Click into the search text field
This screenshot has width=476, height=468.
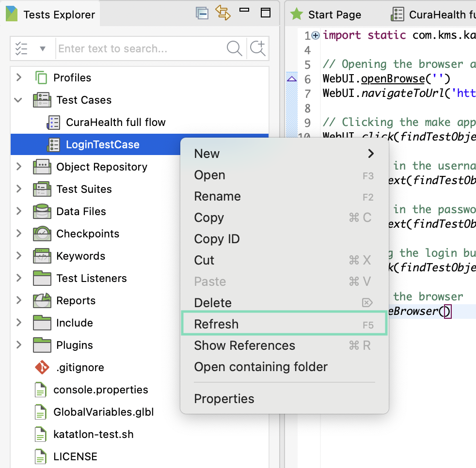pos(140,48)
